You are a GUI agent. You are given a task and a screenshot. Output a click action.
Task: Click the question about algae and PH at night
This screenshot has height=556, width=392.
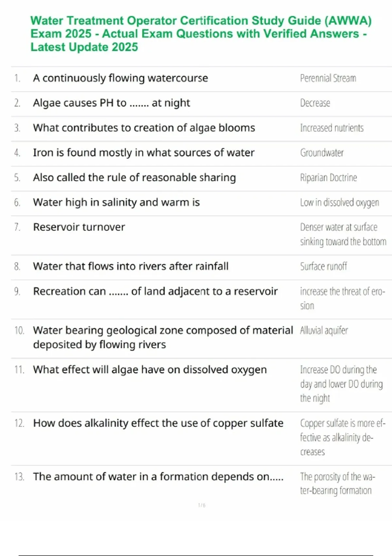click(111, 103)
